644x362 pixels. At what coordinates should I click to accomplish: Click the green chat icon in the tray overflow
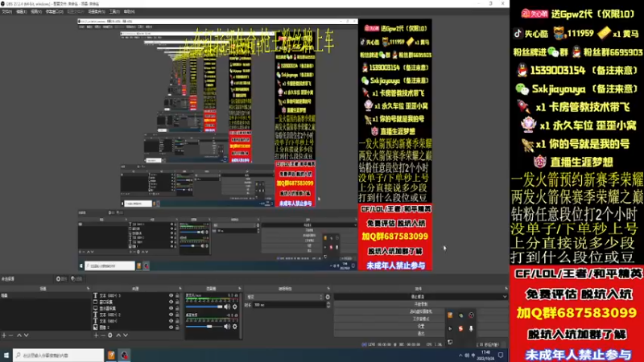coord(460,315)
